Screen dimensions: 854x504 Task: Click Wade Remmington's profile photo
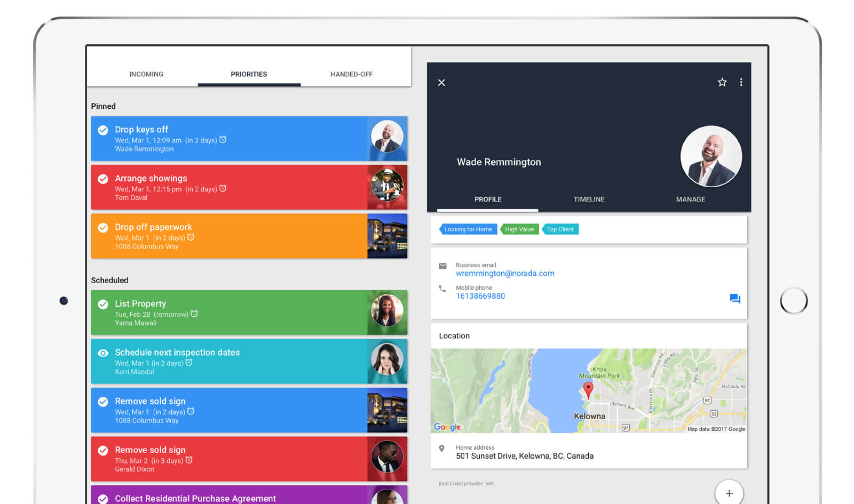click(x=711, y=156)
